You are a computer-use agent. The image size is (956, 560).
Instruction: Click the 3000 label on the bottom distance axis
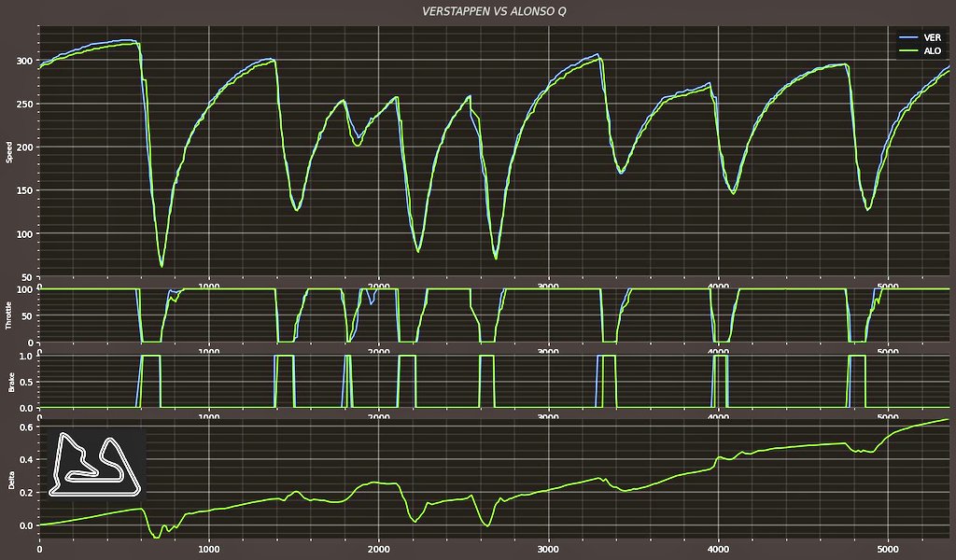click(x=548, y=549)
